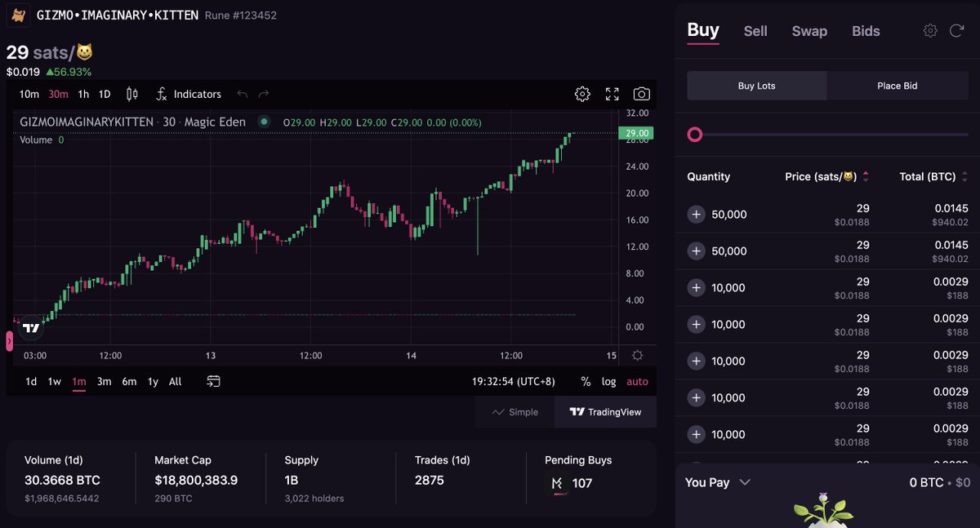The image size is (980, 528).
Task: Open the candlestick chart type selector
Action: click(132, 94)
